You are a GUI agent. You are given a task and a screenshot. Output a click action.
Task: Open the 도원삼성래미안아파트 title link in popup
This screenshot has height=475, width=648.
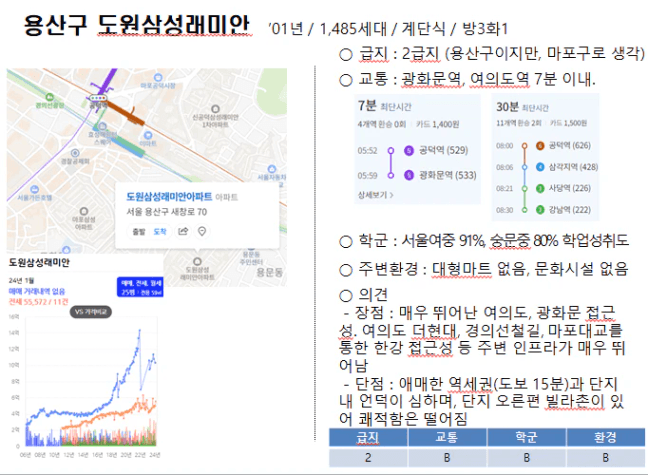[169, 197]
